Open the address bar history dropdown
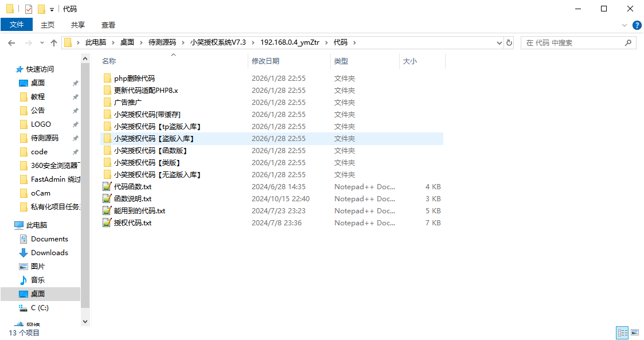This screenshot has width=644, height=340. click(x=499, y=42)
